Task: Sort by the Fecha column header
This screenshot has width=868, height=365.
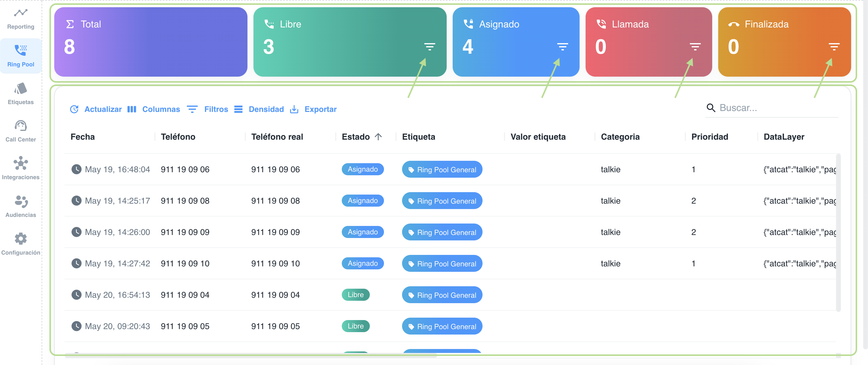Action: pos(83,137)
